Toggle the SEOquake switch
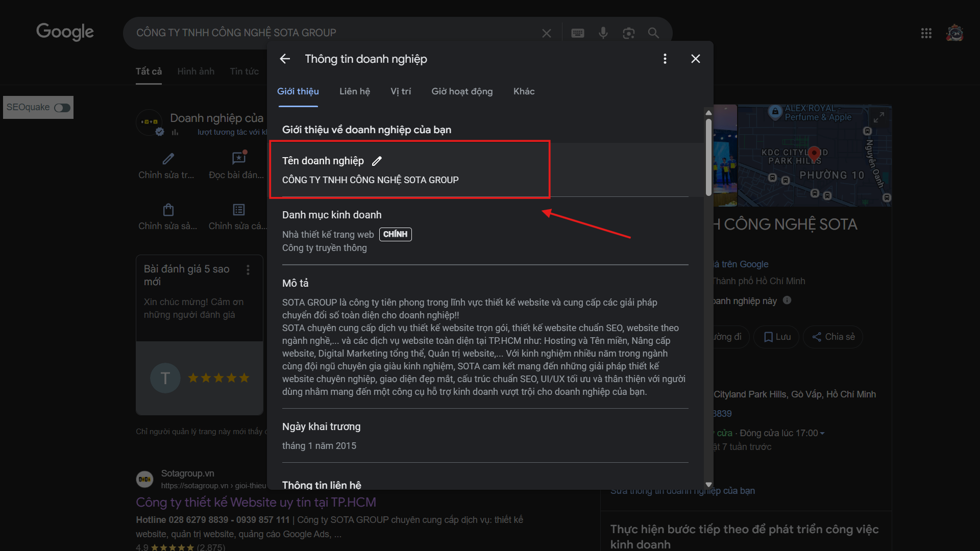The height and width of the screenshot is (551, 980). pos(62,108)
